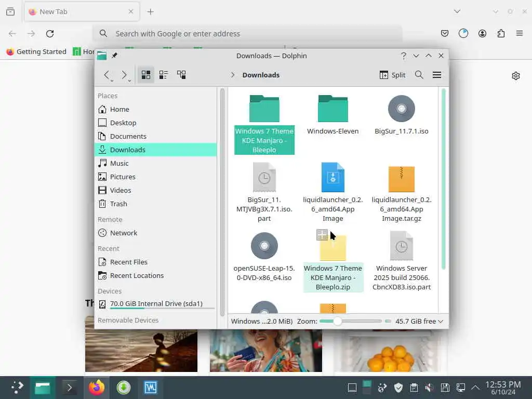Image resolution: width=532 pixels, height=399 pixels.
Task: Select openSUSE-Leap-15.0-DVD-x86_64.iso file
Action: [264, 257]
